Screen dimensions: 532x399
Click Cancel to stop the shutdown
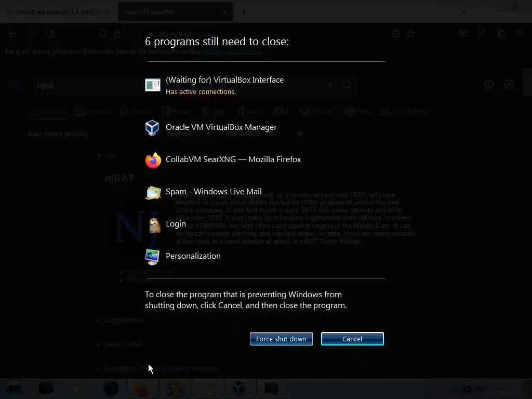coord(352,339)
